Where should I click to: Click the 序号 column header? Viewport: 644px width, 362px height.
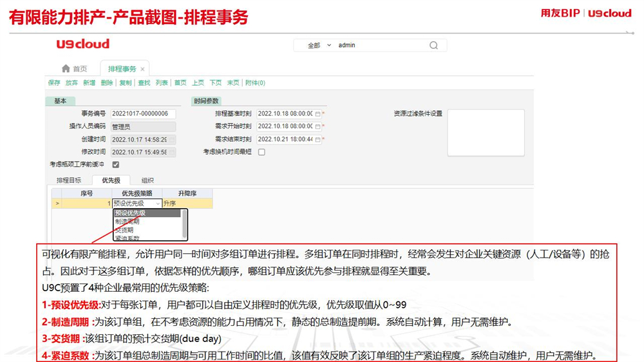86,193
